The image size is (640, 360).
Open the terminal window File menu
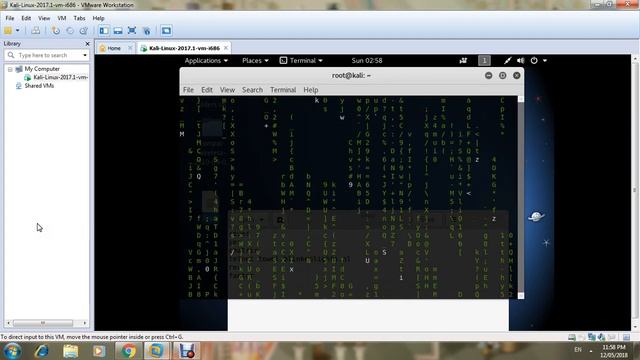188,90
